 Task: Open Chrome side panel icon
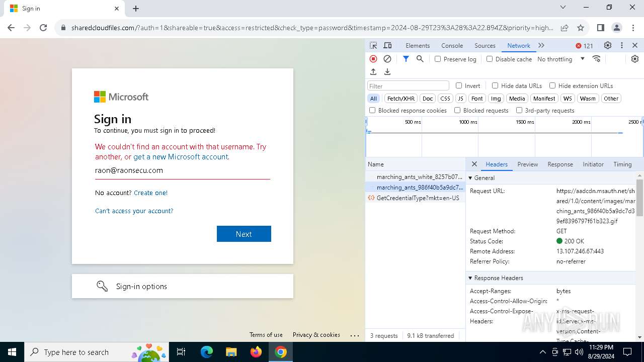(601, 28)
